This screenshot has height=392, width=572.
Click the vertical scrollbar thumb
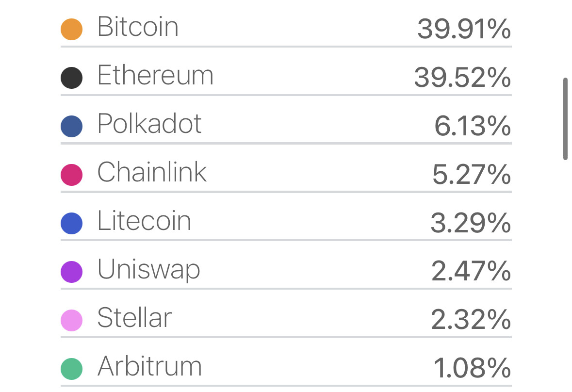tap(565, 118)
